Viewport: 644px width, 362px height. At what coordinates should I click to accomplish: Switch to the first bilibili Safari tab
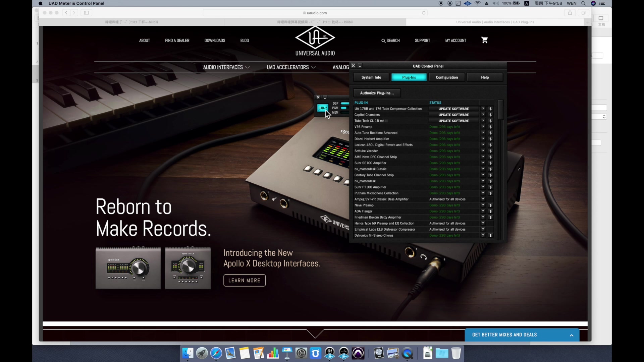click(131, 22)
